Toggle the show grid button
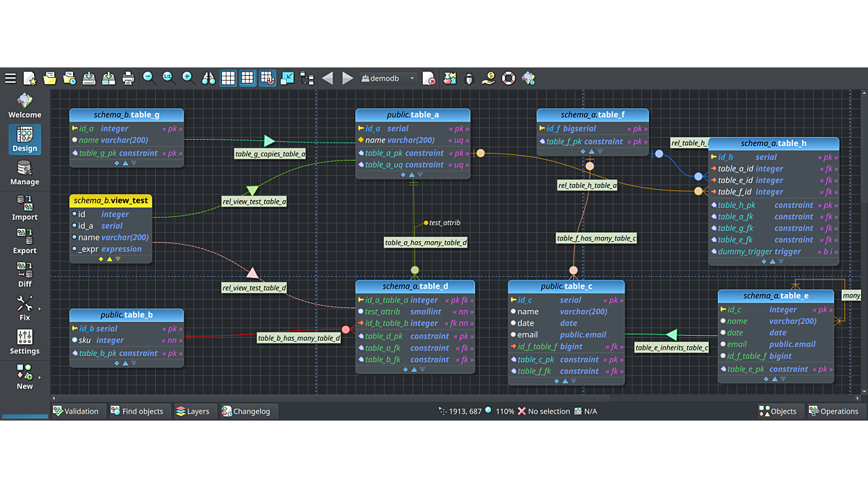The height and width of the screenshot is (488, 868). click(x=228, y=79)
